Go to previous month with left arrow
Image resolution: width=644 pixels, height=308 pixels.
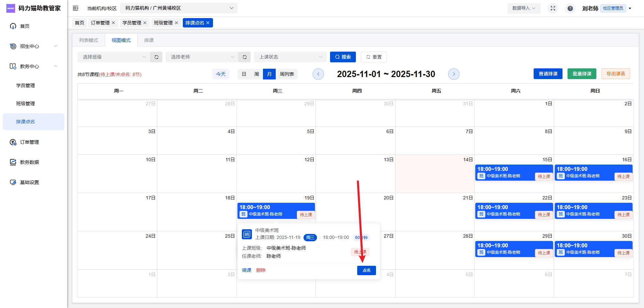318,74
